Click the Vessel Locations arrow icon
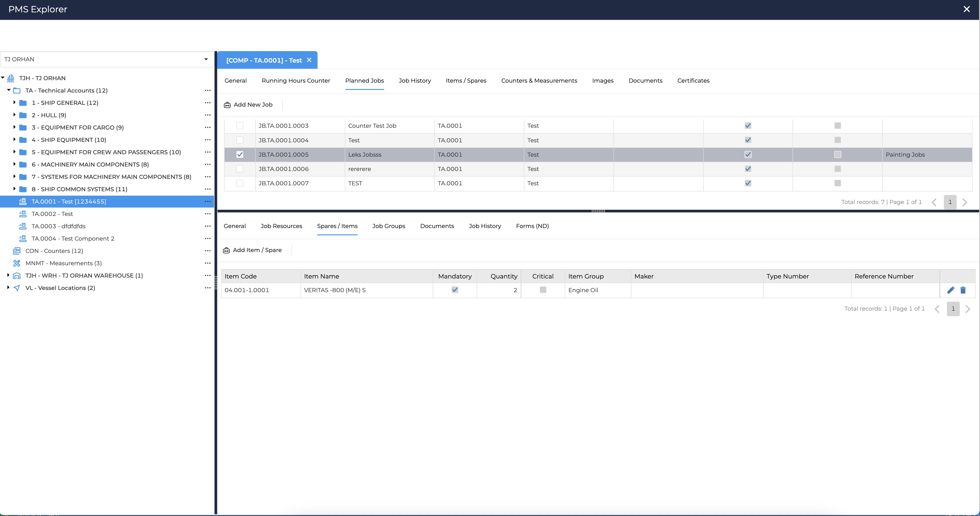The height and width of the screenshot is (516, 980). pos(17,288)
